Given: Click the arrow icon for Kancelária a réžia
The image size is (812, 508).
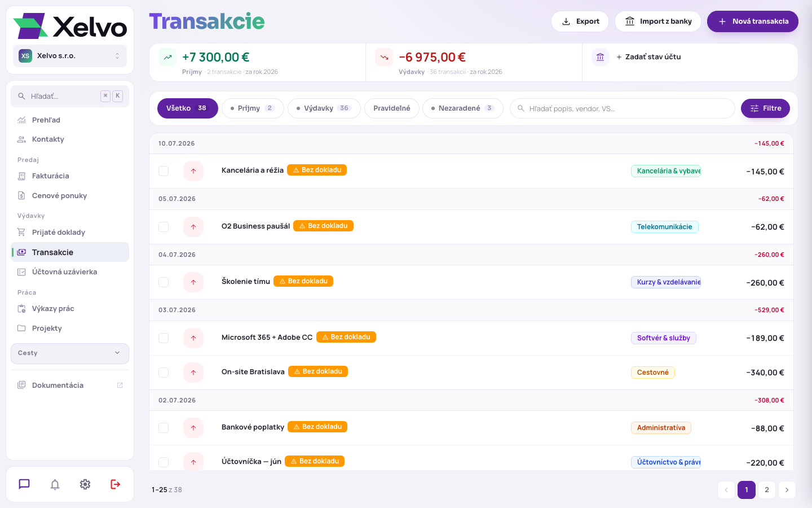Looking at the screenshot, I should click(x=193, y=171).
